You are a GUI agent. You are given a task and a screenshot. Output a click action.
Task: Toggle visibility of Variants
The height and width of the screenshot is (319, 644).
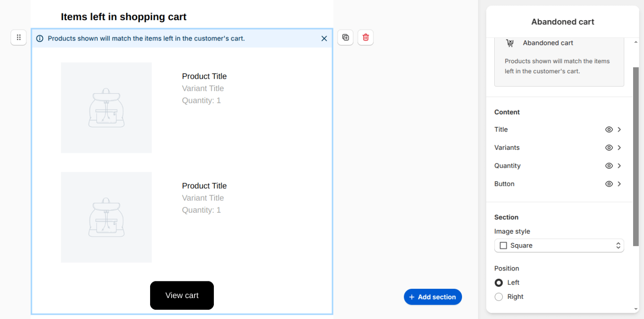pos(609,147)
